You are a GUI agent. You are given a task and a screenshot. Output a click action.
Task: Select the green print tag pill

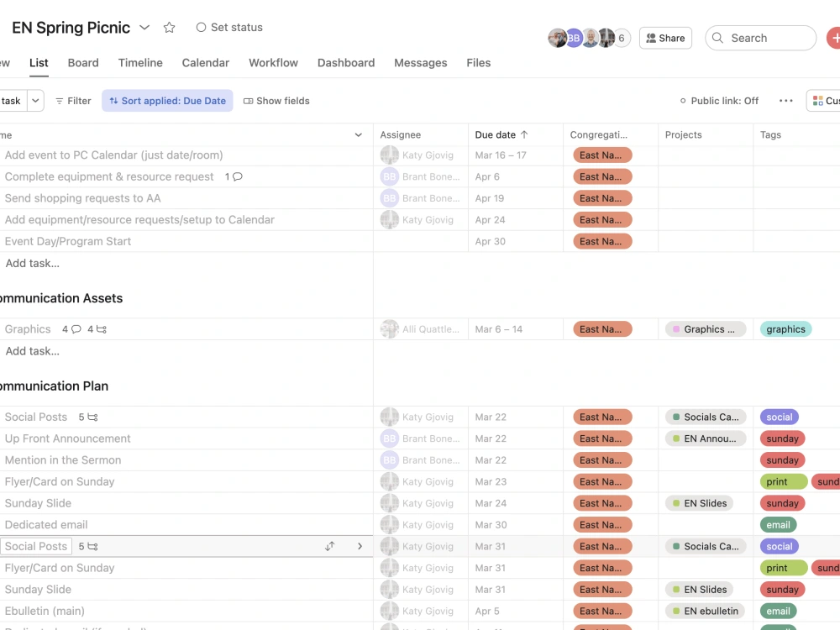[x=782, y=481]
